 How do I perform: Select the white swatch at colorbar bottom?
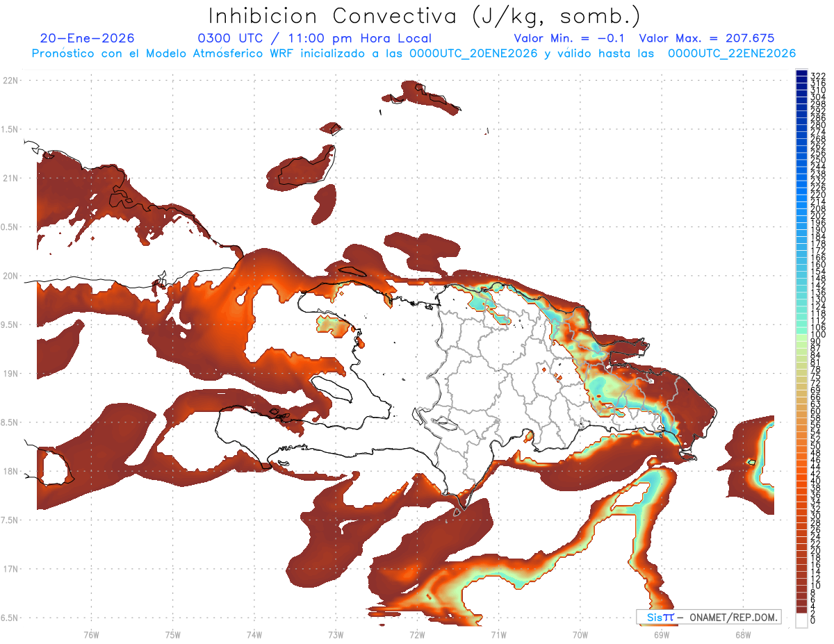[x=801, y=620]
